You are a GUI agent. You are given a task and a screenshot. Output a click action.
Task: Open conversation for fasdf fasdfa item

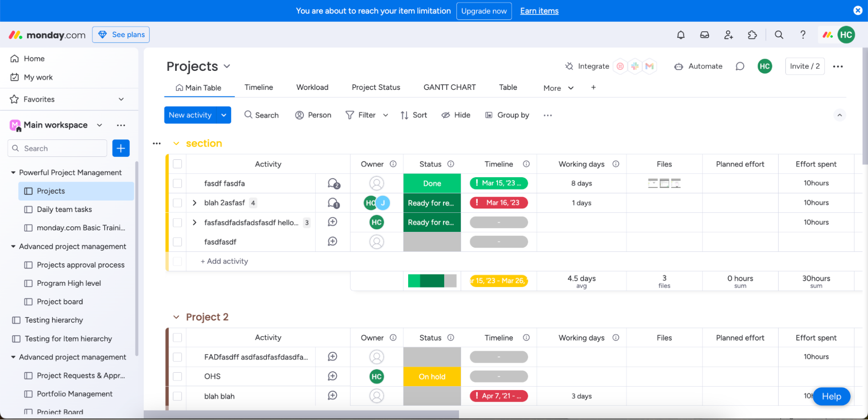pyautogui.click(x=333, y=184)
